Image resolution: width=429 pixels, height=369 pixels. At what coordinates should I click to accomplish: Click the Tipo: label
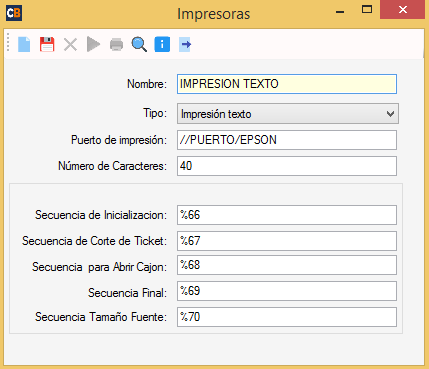(155, 113)
